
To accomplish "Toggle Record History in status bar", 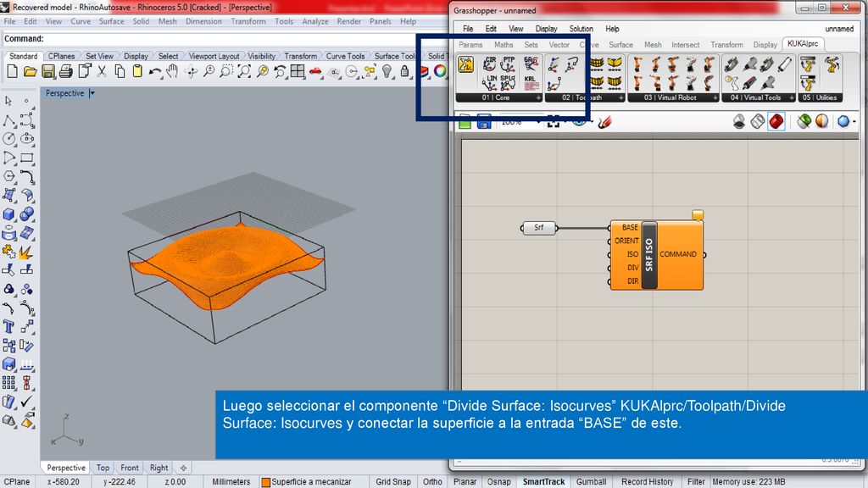I will coord(647,482).
